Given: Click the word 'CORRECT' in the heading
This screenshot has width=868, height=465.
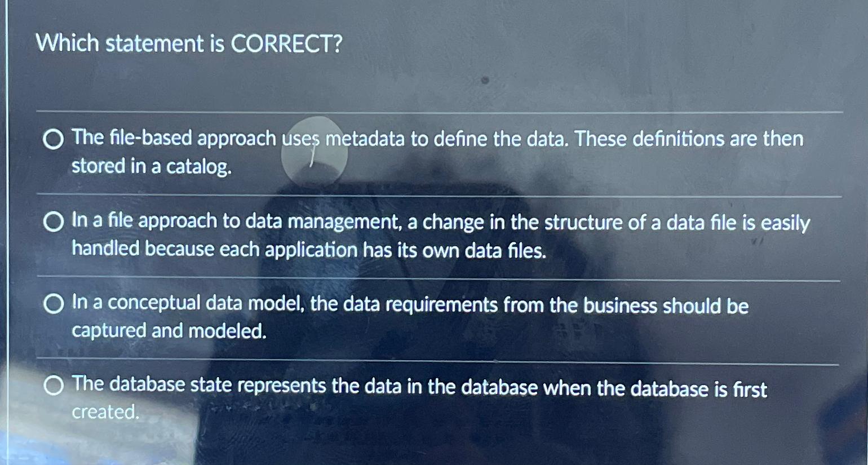Looking at the screenshot, I should coord(287,43).
